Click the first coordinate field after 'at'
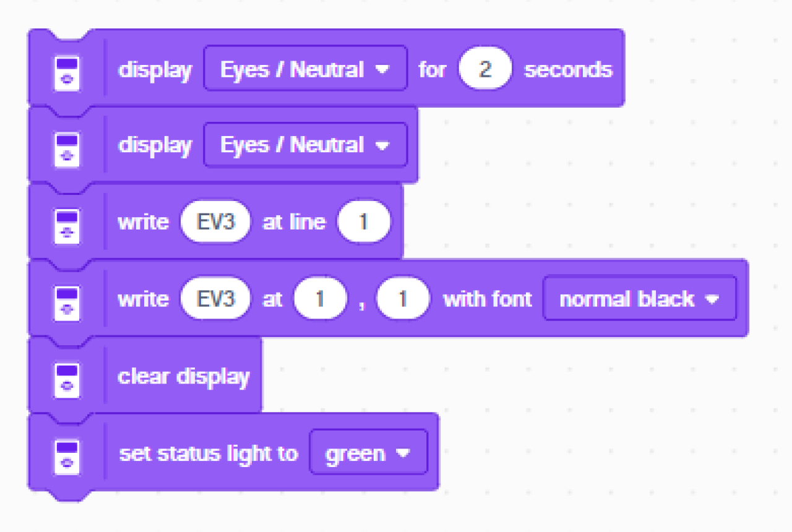Screen dimensions: 792x532 [321, 299]
